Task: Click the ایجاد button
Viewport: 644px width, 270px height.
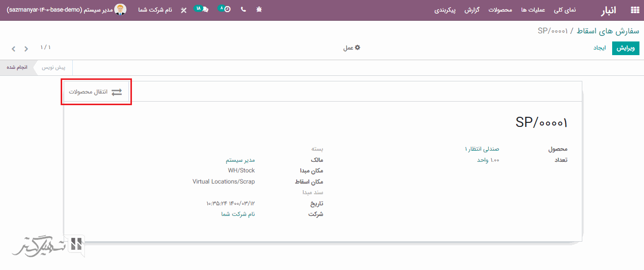Action: (x=600, y=48)
